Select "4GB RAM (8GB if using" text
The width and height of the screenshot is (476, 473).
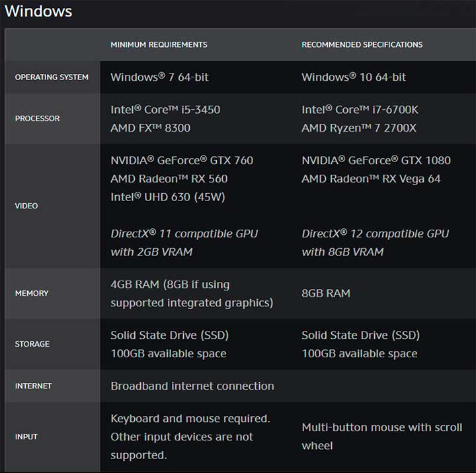coord(170,284)
